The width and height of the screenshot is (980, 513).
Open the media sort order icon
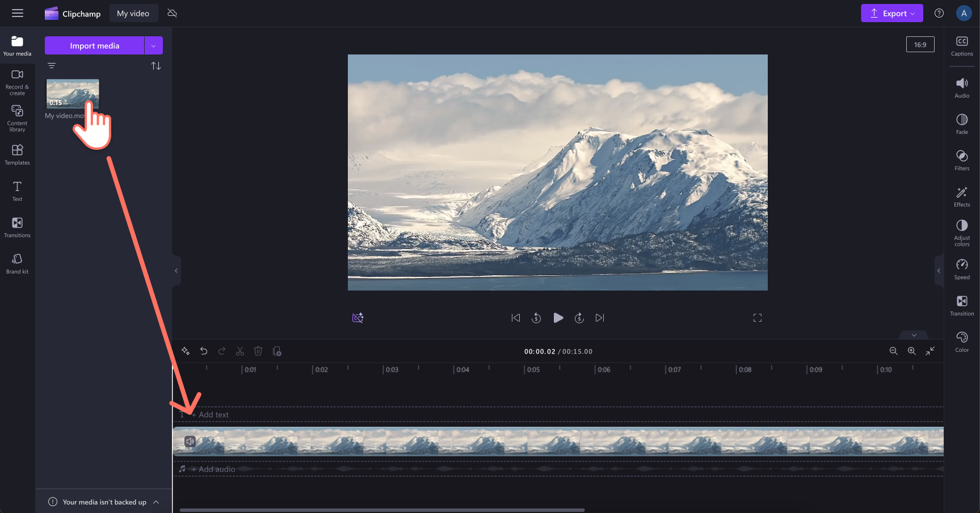(x=156, y=66)
